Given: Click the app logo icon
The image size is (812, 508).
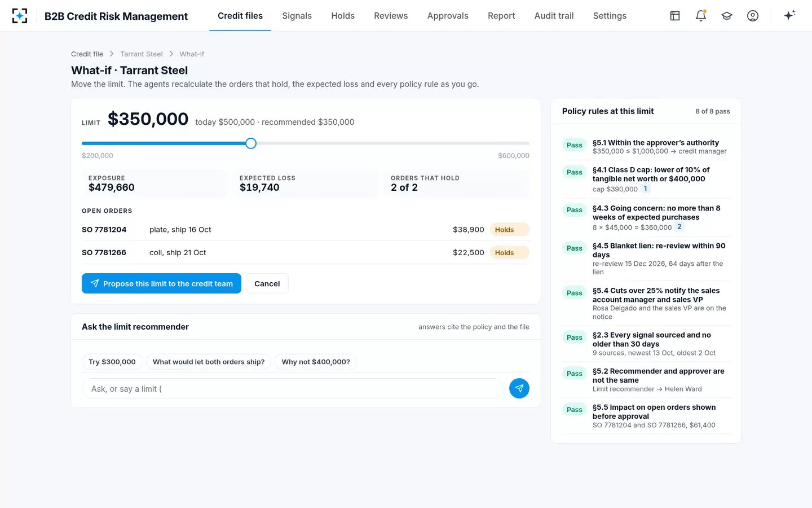Looking at the screenshot, I should point(20,16).
